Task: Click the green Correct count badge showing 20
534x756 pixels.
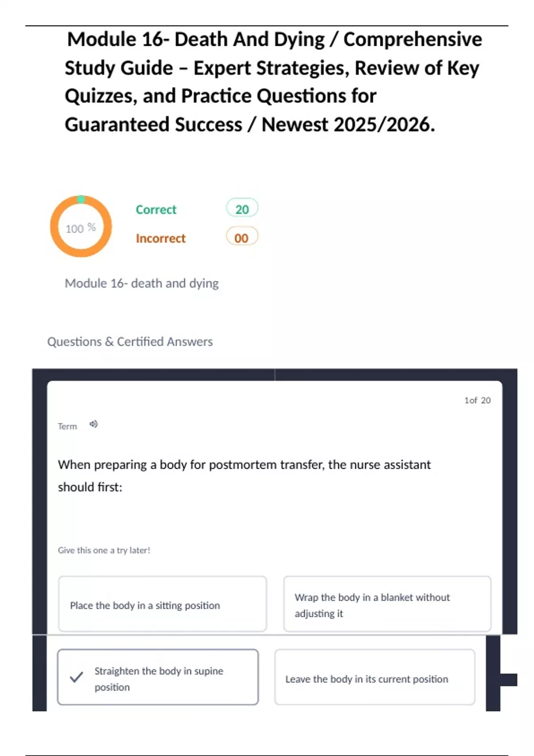Action: [242, 209]
